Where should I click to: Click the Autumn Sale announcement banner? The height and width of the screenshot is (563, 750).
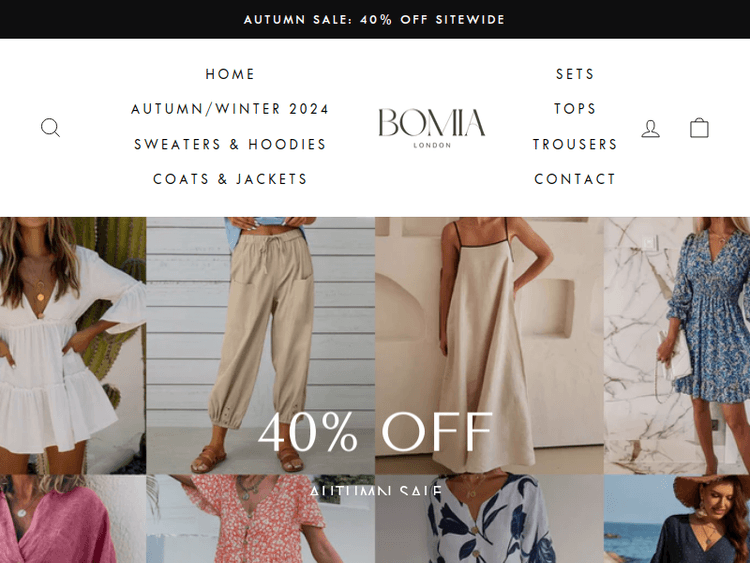(375, 20)
